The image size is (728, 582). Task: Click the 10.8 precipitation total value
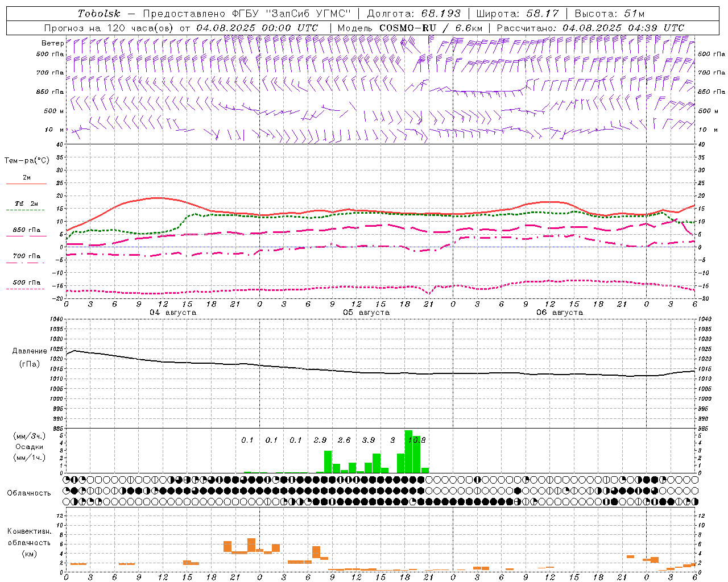click(x=417, y=440)
